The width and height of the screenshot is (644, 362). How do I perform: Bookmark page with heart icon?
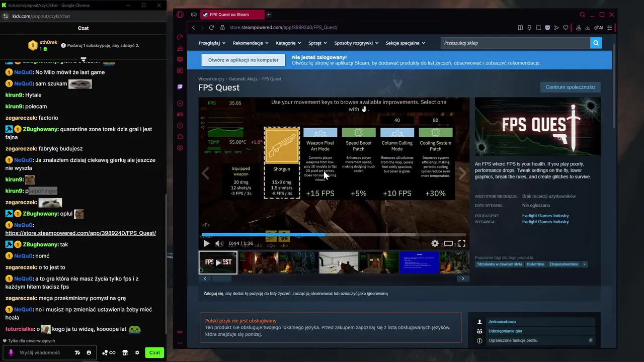566,28
